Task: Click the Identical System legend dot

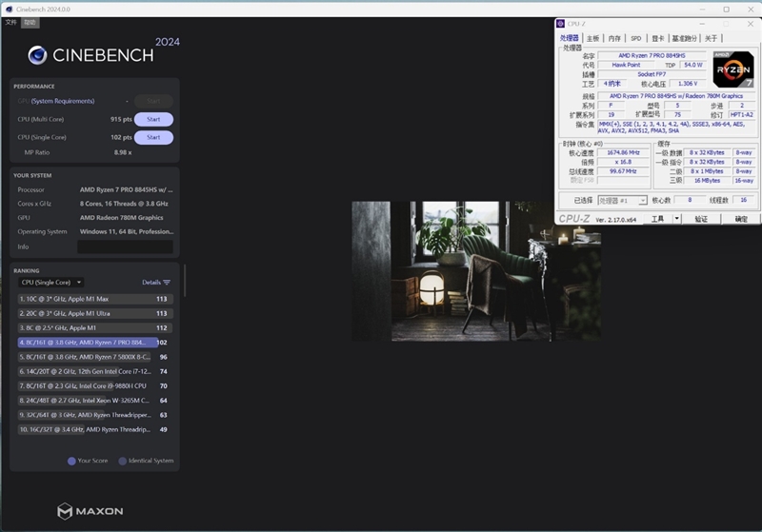Action: [122, 461]
